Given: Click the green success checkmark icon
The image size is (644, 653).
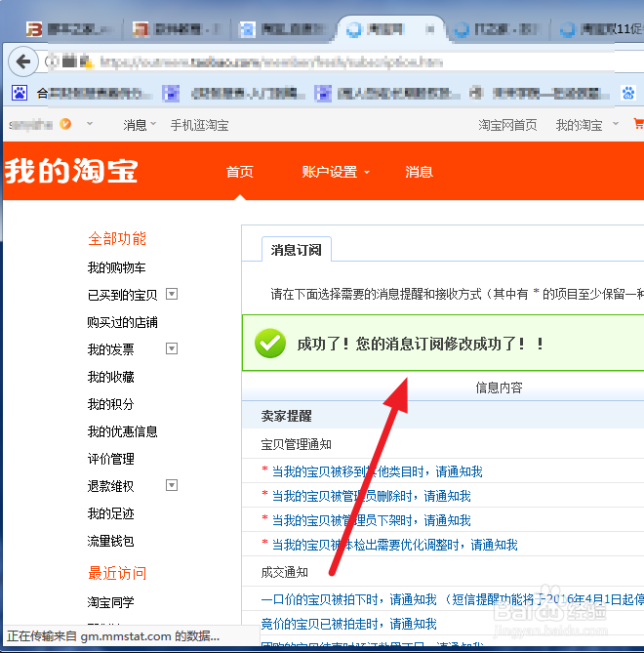Looking at the screenshot, I should click(270, 344).
